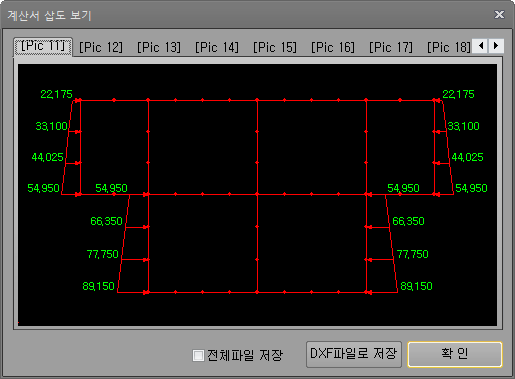The width and height of the screenshot is (515, 379).
Task: Click the right 33,100 value
Action: click(463, 126)
